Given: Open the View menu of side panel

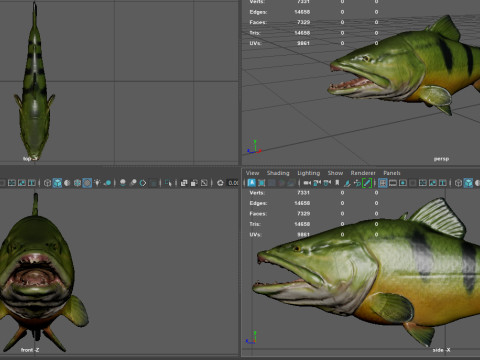Looking at the screenshot, I should [252, 173].
